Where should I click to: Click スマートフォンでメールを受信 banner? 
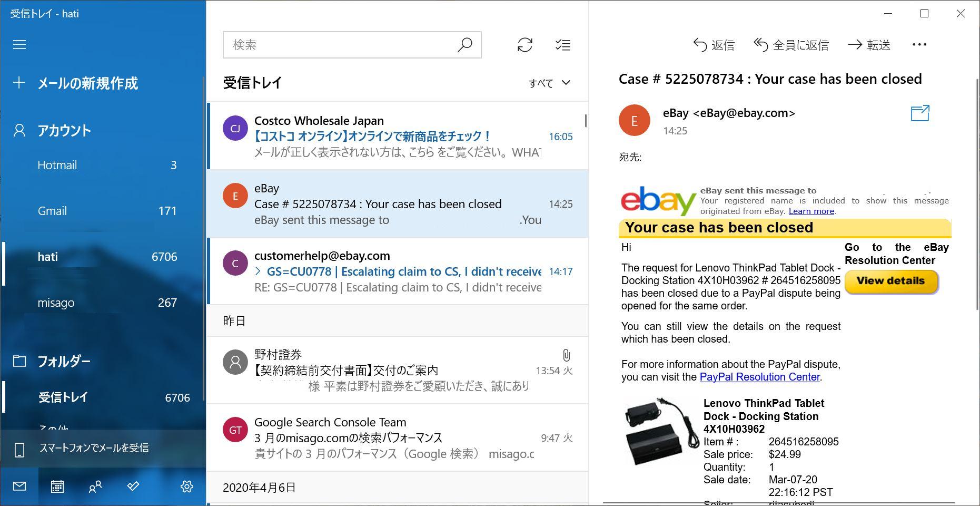(x=103, y=449)
